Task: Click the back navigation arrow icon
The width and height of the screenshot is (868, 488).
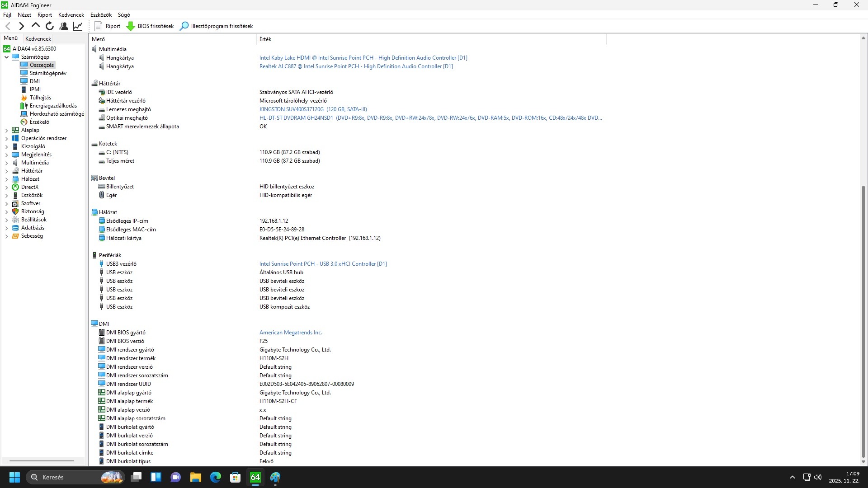Action: 8,26
